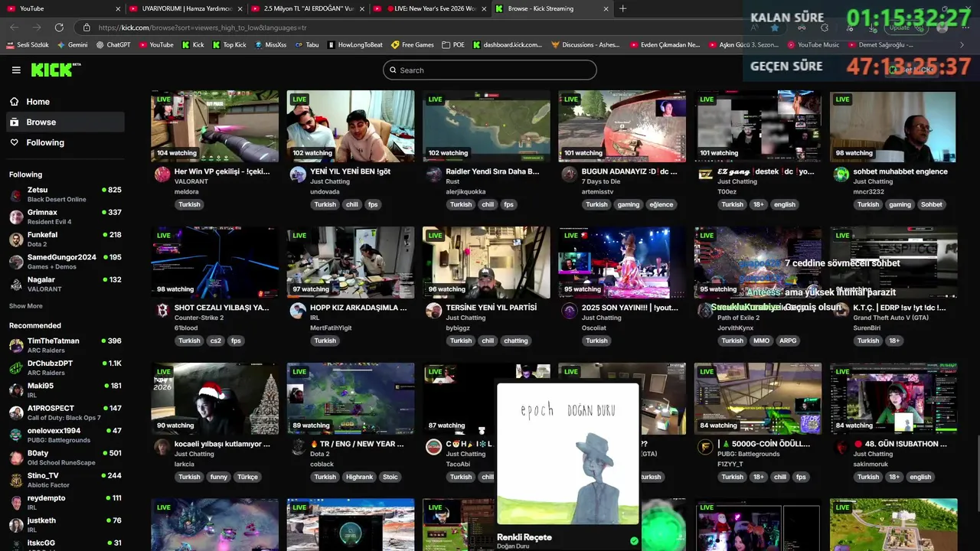Switch to the first YouTube tab
The width and height of the screenshot is (980, 551).
coord(64,8)
